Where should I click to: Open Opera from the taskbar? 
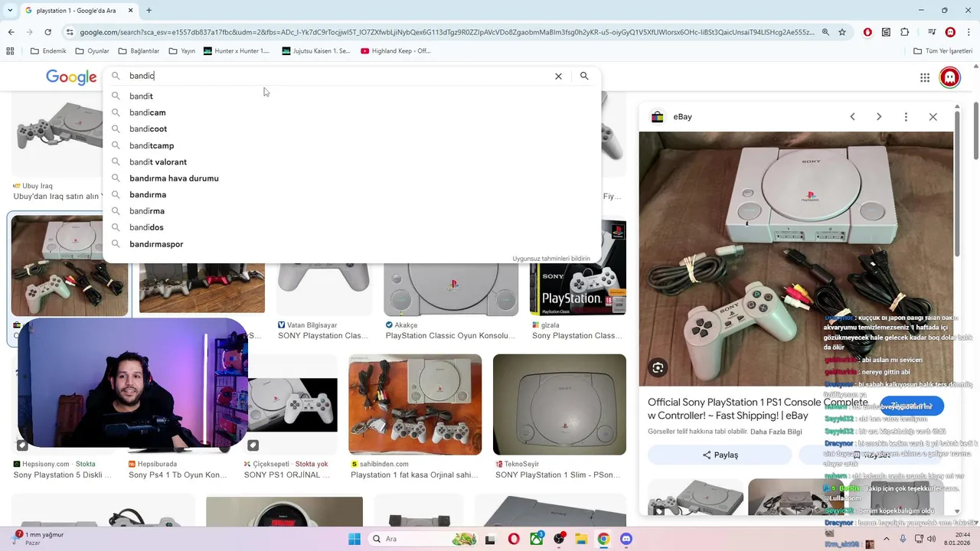coord(514,539)
